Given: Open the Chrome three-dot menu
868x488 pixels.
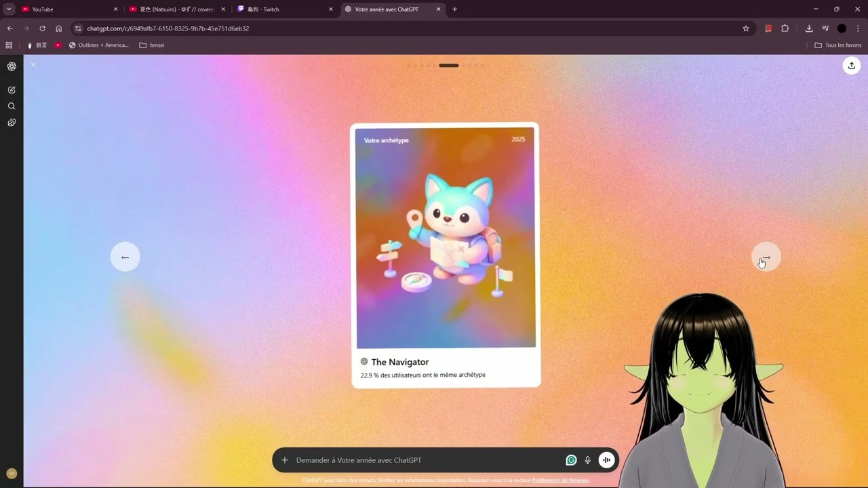Looking at the screenshot, I should (858, 28).
